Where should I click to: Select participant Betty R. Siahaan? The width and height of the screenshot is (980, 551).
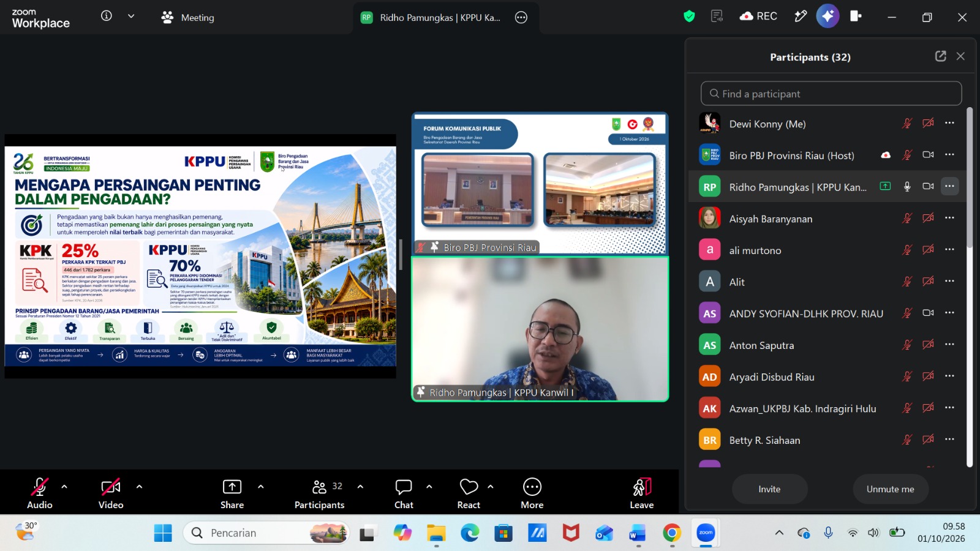(828, 440)
